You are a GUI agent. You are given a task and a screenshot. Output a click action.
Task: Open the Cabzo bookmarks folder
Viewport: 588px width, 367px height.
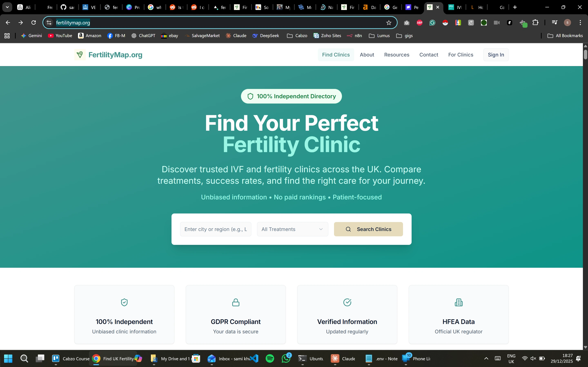[297, 36]
